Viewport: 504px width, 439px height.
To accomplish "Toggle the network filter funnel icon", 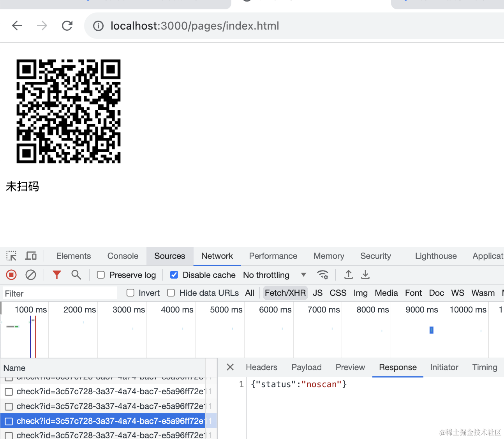I will pyautogui.click(x=57, y=275).
